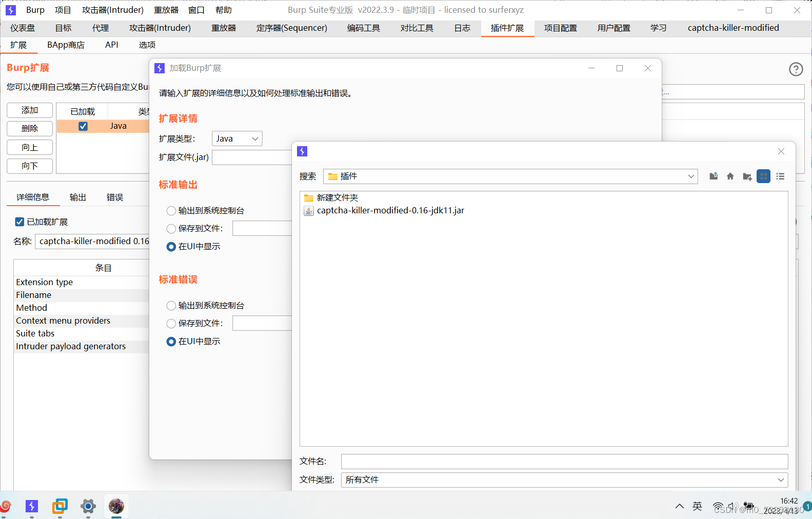
Task: Switch to 重放器 main tab
Action: 224,28
